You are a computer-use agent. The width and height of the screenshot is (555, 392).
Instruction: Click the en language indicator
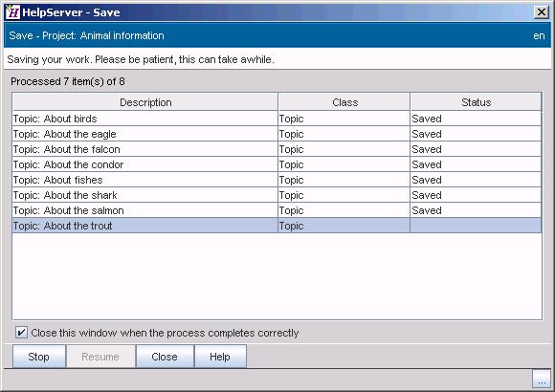click(x=539, y=35)
